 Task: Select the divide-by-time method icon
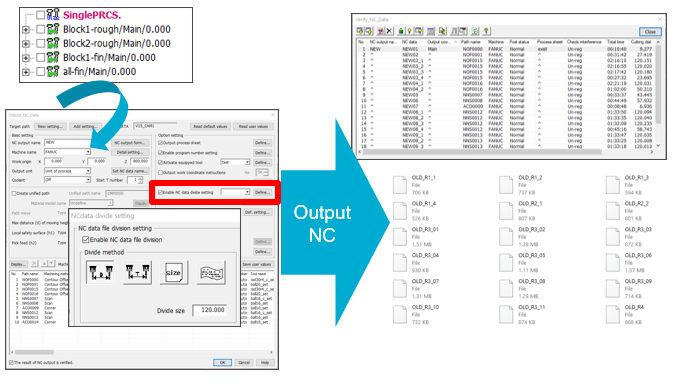137,273
